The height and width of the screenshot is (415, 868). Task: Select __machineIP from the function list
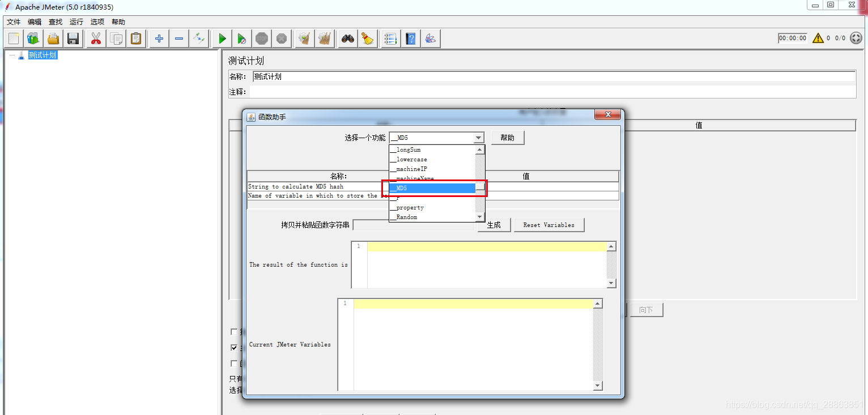pos(432,169)
